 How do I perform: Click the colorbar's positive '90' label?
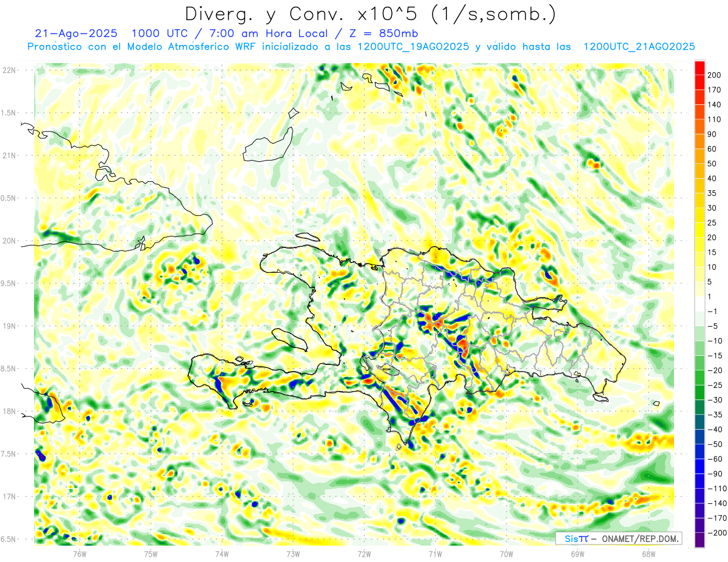[713, 134]
